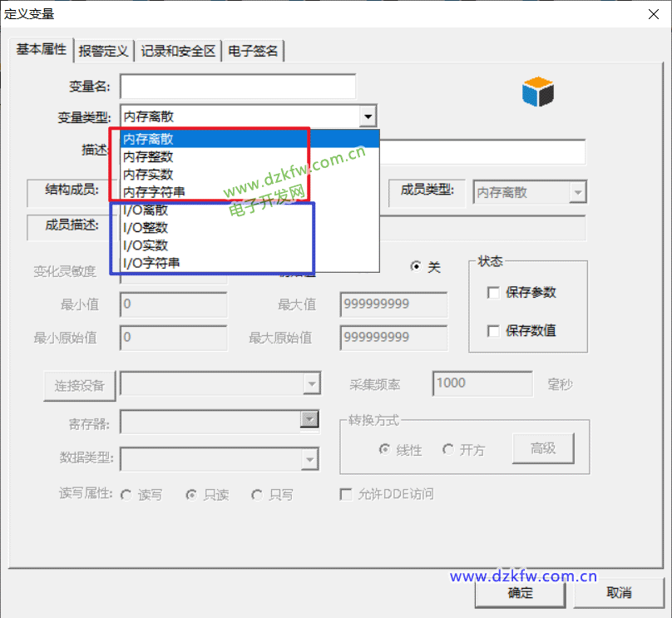Select the 关 radio button
672x618 pixels.
tap(417, 267)
